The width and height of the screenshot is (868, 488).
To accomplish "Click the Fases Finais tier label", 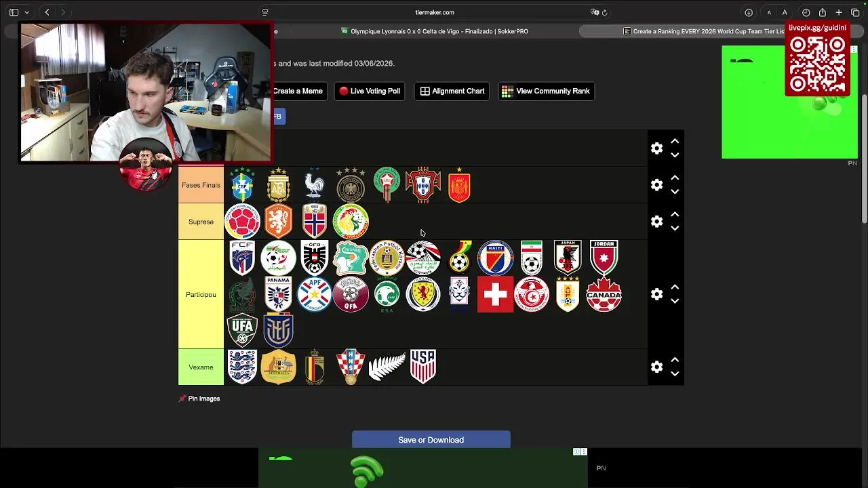I will (x=201, y=185).
